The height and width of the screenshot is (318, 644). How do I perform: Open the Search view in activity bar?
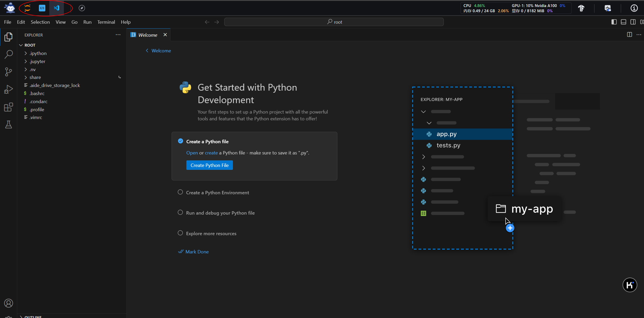pyautogui.click(x=8, y=54)
